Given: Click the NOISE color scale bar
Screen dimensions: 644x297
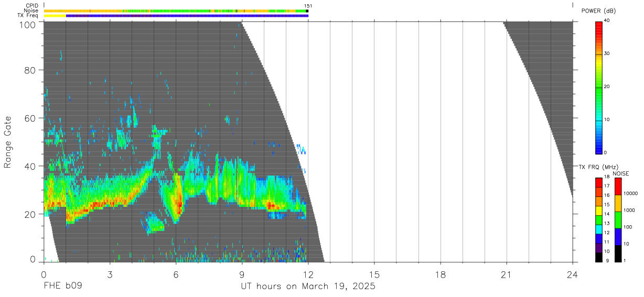Looking at the screenshot, I should (x=618, y=220).
